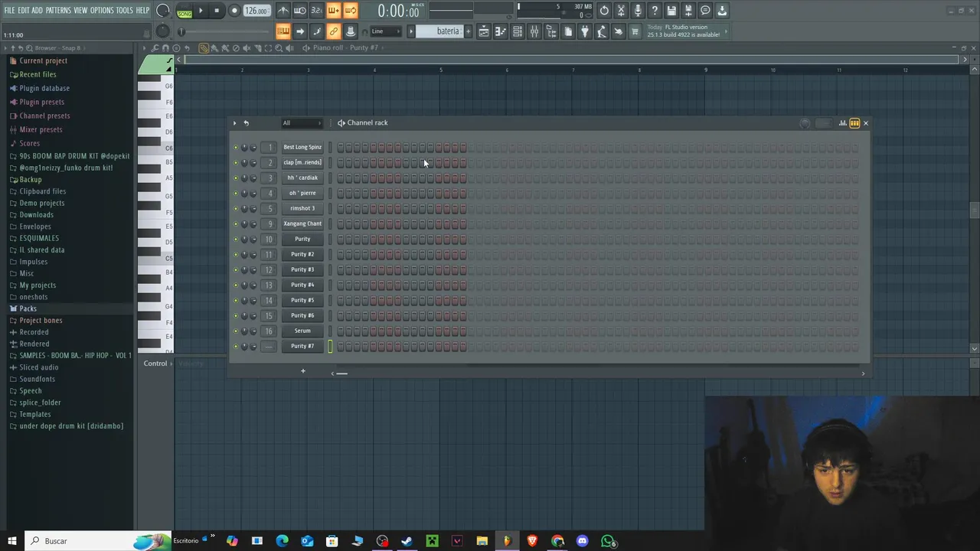
Task: Open the Playlist window icon
Action: pos(484,31)
